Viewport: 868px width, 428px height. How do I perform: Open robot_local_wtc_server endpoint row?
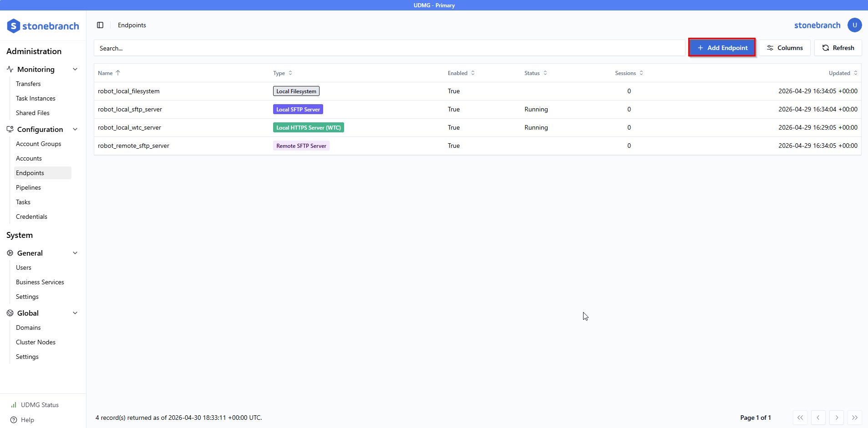[x=477, y=127]
